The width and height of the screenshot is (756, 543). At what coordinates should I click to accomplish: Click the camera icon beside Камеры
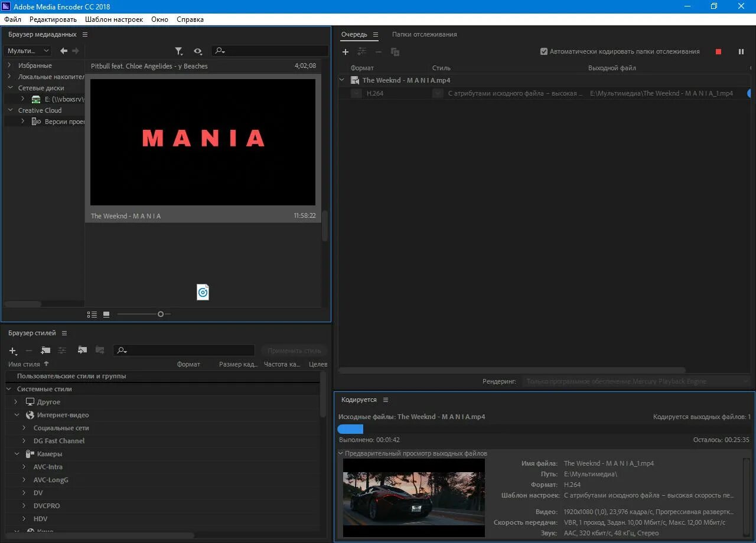(x=30, y=454)
